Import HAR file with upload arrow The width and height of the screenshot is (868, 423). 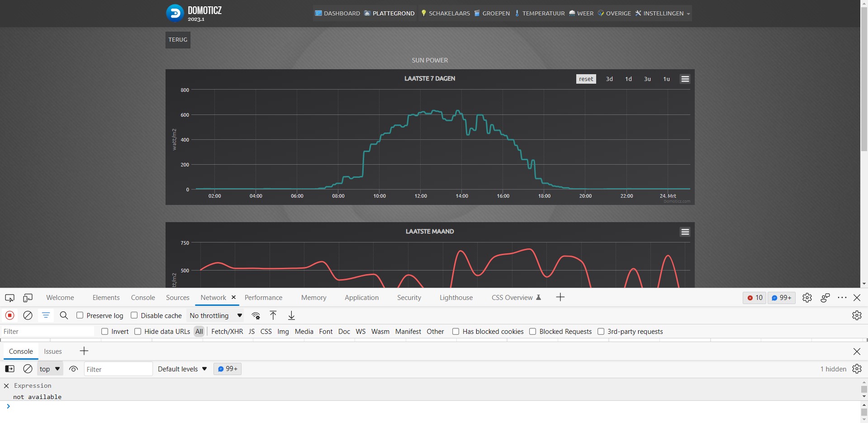[273, 315]
